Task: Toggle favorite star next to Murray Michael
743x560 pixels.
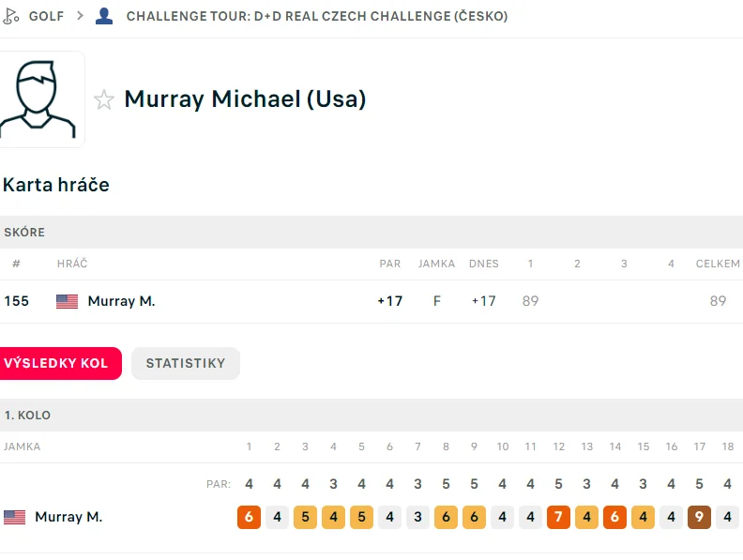Action: tap(104, 99)
